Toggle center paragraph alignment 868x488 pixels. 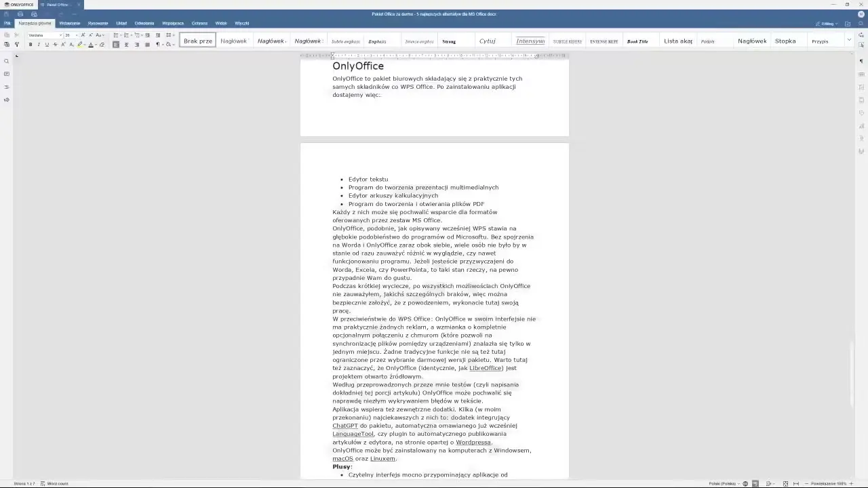coord(126,45)
